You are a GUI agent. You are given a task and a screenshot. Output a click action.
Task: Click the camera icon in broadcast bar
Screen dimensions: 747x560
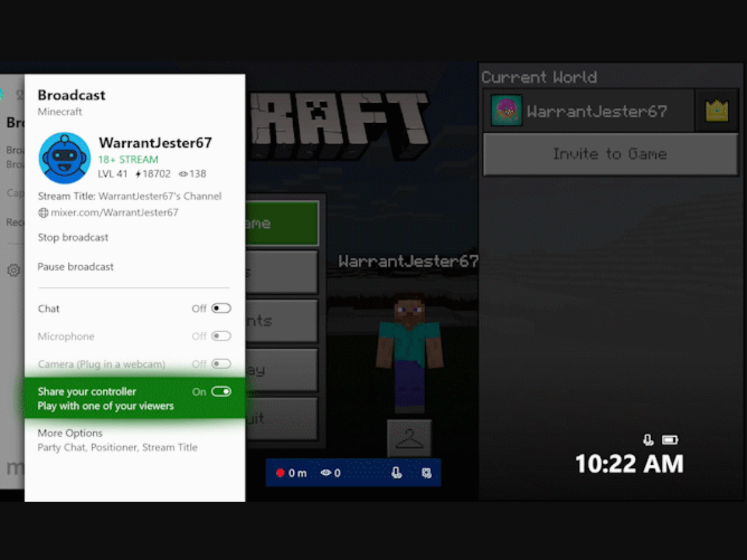(426, 473)
